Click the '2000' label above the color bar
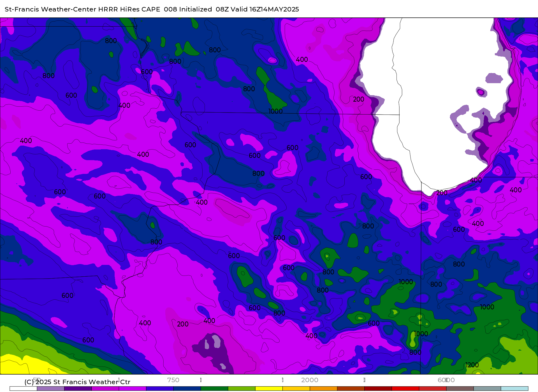The image size is (538, 392). pyautogui.click(x=310, y=380)
